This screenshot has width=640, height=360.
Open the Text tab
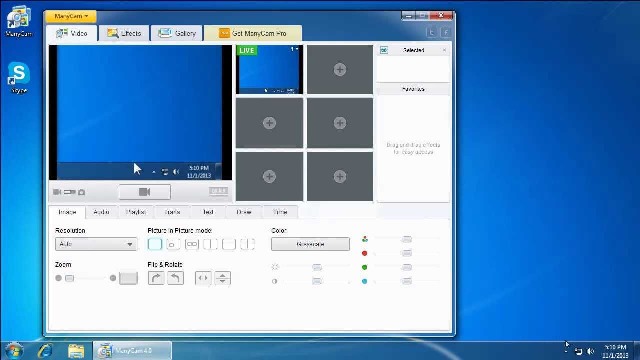208,212
